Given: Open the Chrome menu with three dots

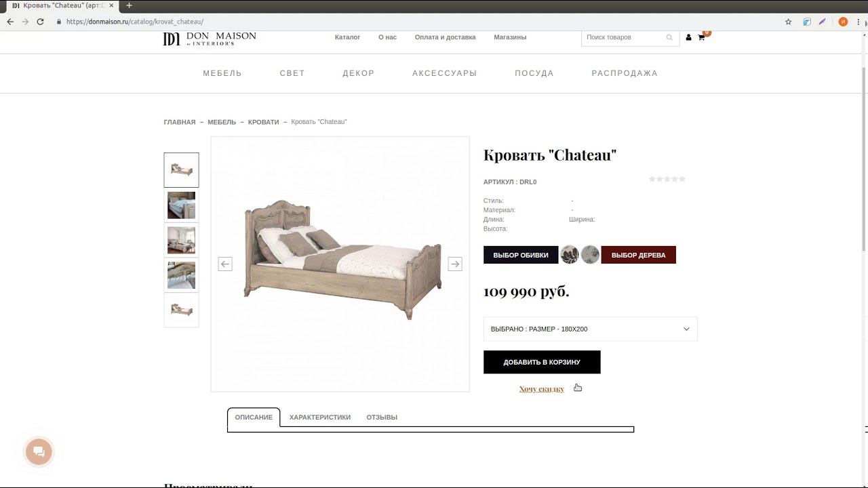Looking at the screenshot, I should (859, 22).
